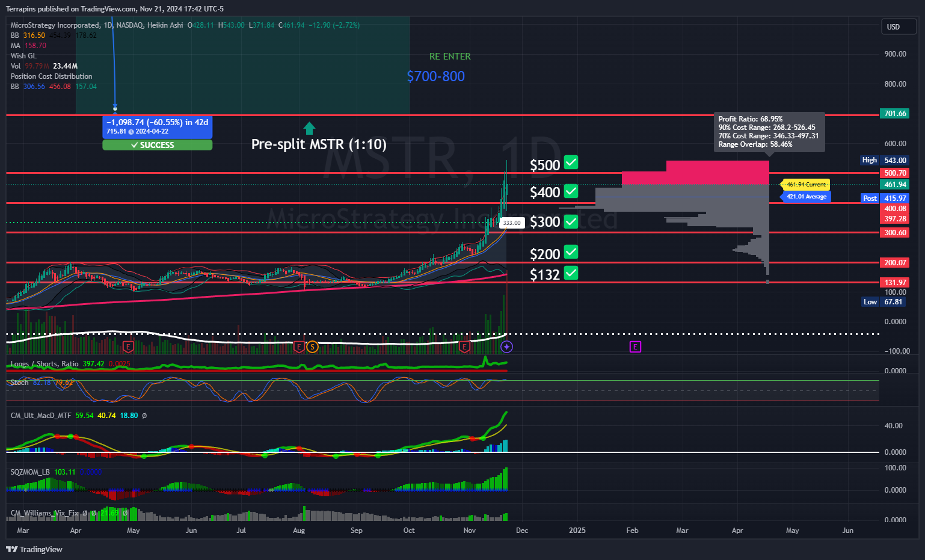Click the yellow 461.94 Current cost label
Screen dimensions: 925x560
806,185
